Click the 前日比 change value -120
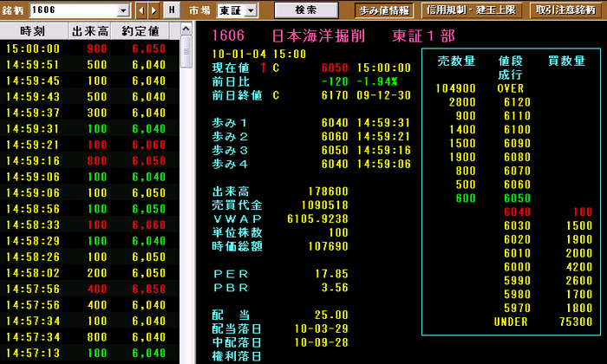Image resolution: width=607 pixels, height=364 pixels. (x=335, y=81)
